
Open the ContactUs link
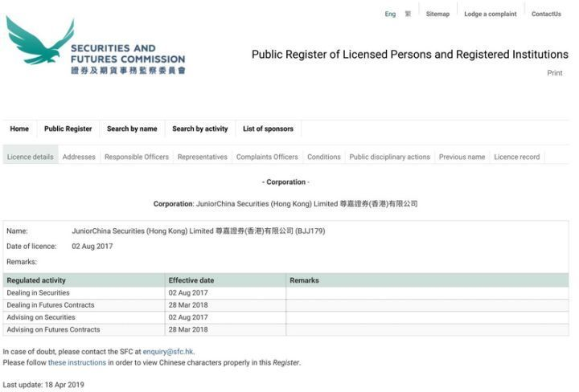pyautogui.click(x=546, y=14)
